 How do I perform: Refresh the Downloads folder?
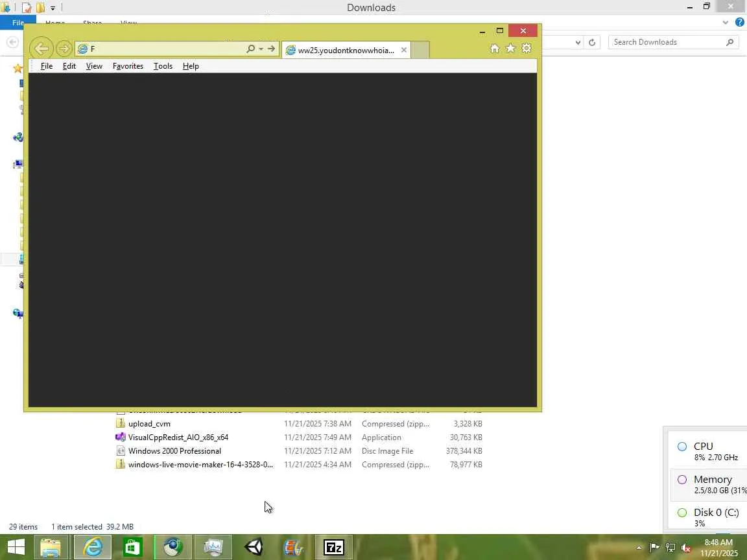(592, 42)
